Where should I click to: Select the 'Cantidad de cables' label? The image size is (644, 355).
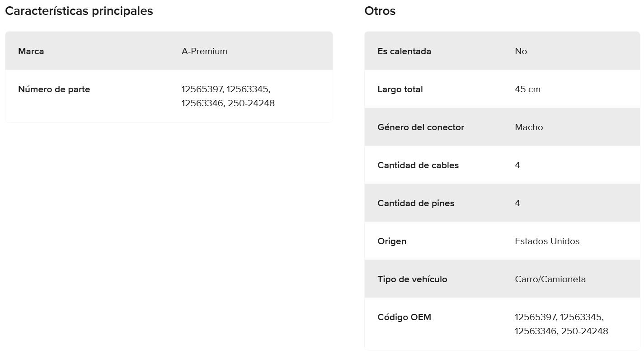pos(418,165)
